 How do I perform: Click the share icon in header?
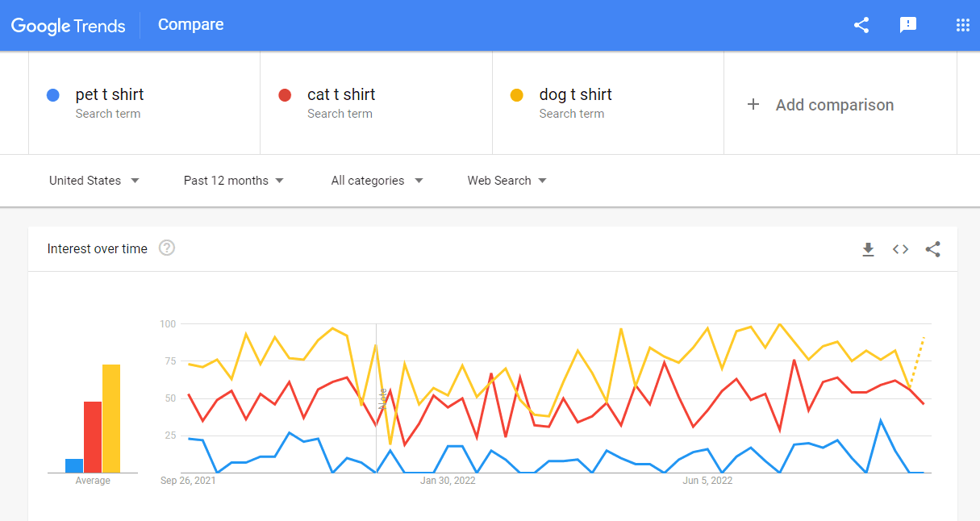(861, 25)
